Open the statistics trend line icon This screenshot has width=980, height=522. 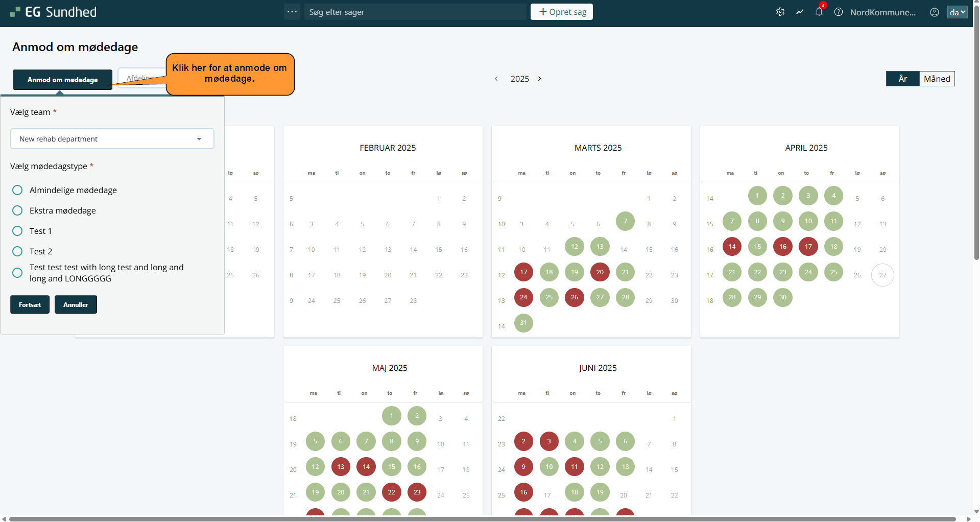800,12
